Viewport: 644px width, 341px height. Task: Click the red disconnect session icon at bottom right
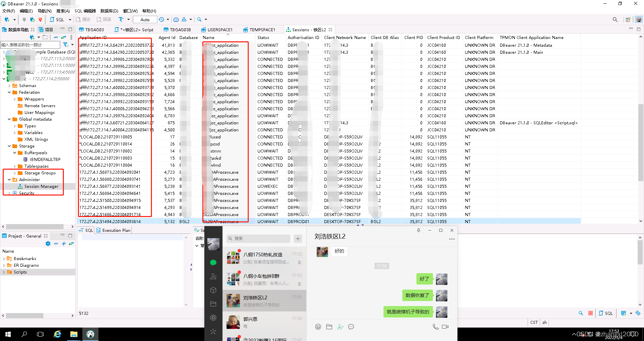tap(591, 313)
